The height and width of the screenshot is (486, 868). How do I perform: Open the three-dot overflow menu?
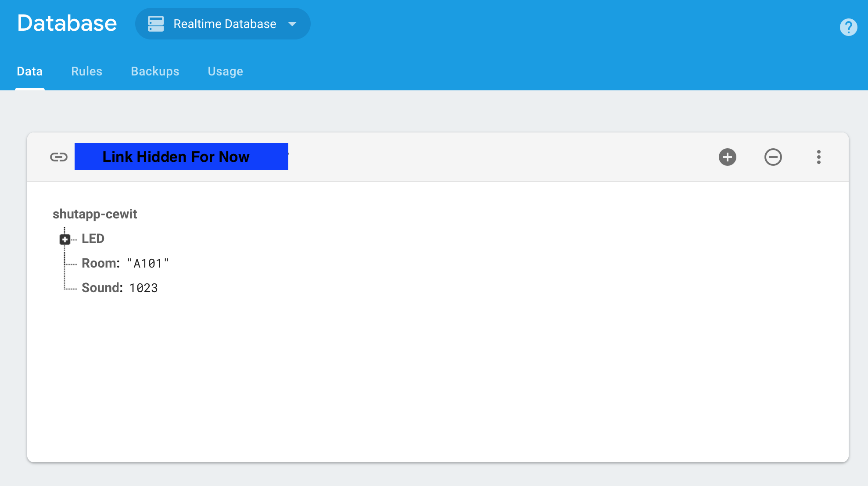coord(818,157)
